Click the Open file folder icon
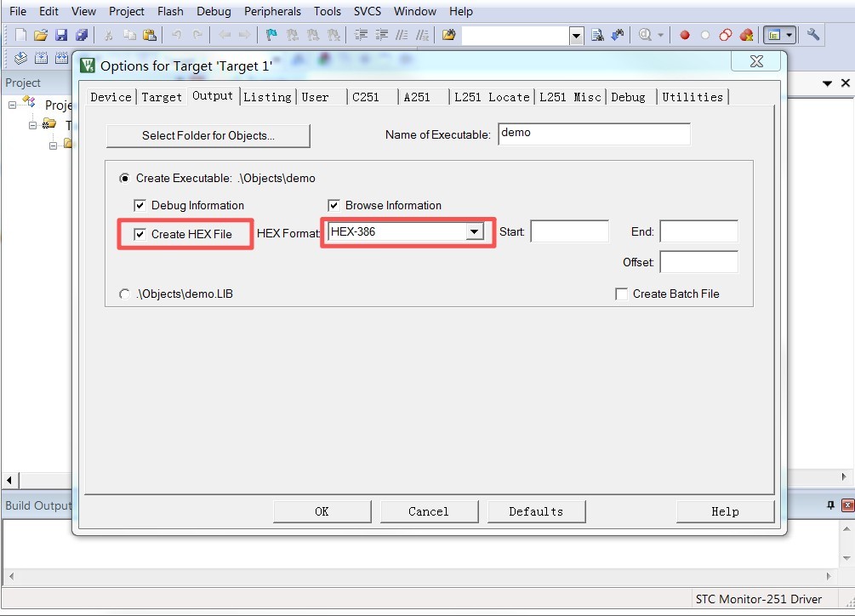 coord(40,35)
